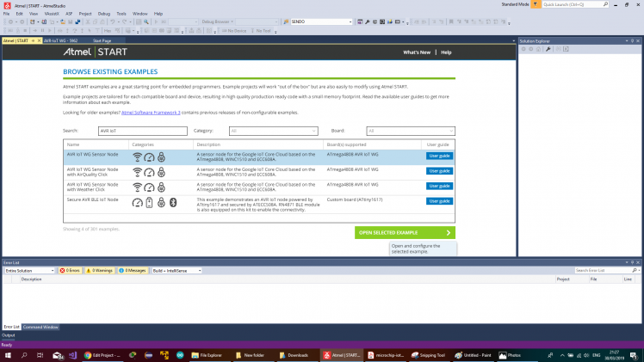644x362 pixels.
Task: Open User guide for Secure AVR BLE IoT Node
Action: (x=439, y=200)
